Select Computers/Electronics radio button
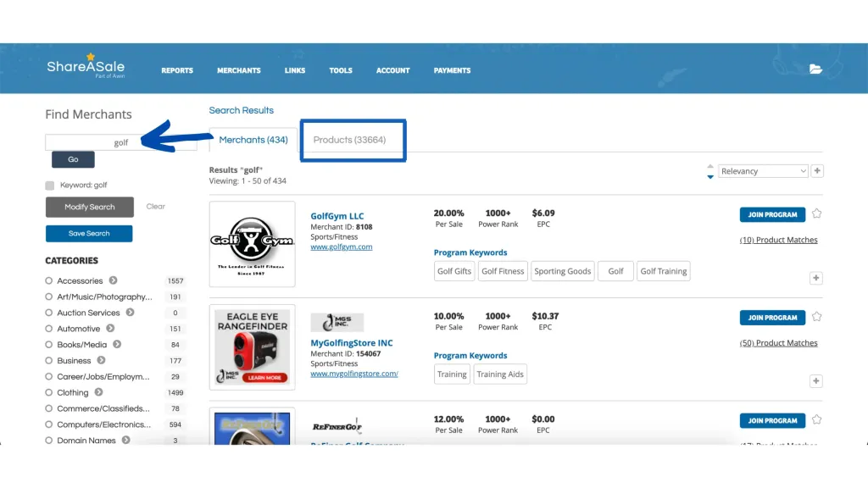868x488 pixels. pos(48,425)
